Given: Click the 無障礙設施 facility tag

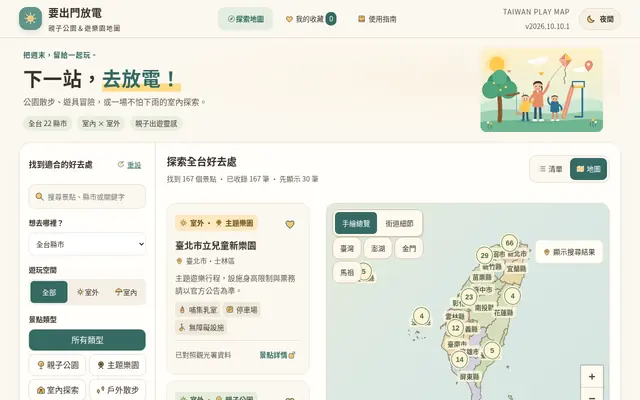Looking at the screenshot, I should pyautogui.click(x=201, y=327).
